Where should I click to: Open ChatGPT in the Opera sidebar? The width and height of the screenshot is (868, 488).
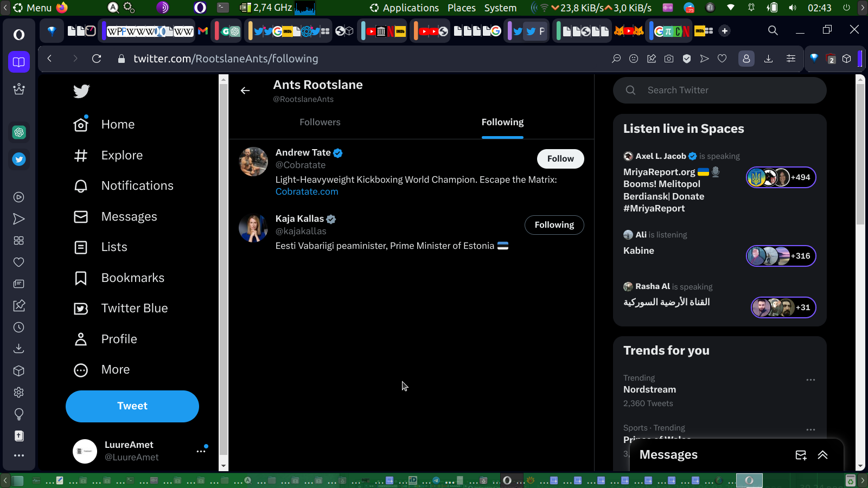pyautogui.click(x=19, y=132)
